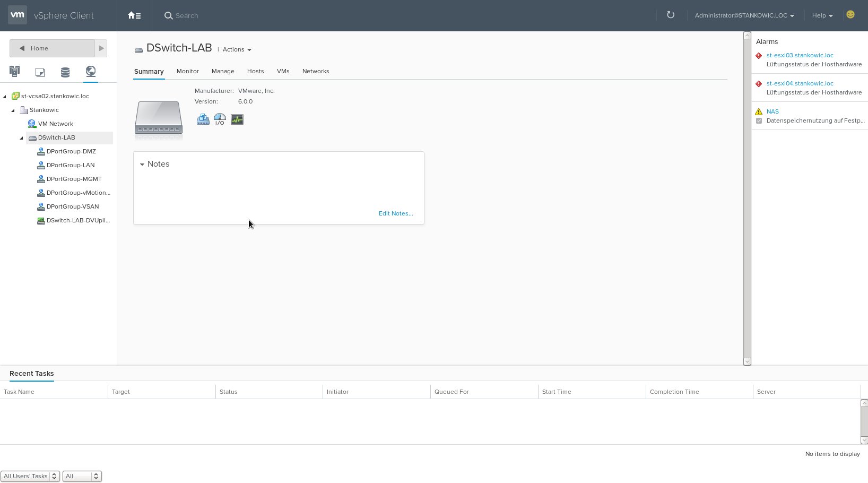Click the search magnifier icon
This screenshot has width=868, height=483.
click(168, 16)
